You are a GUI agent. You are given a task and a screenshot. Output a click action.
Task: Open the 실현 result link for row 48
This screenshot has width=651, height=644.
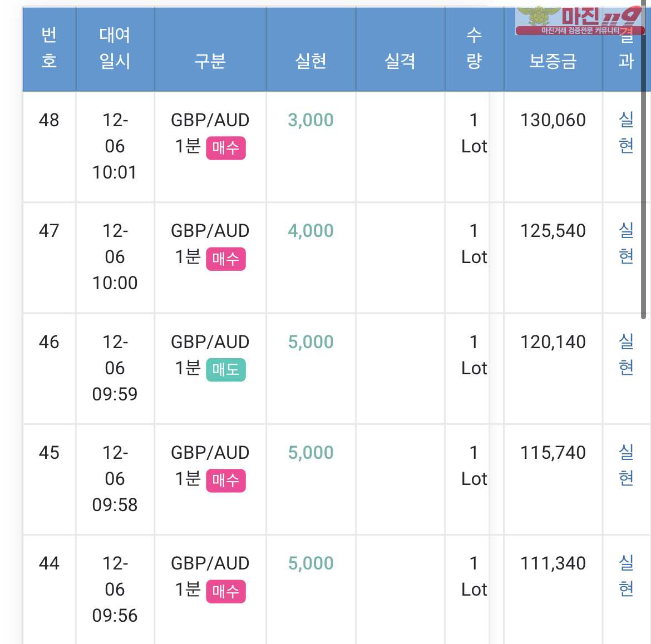[x=625, y=133]
